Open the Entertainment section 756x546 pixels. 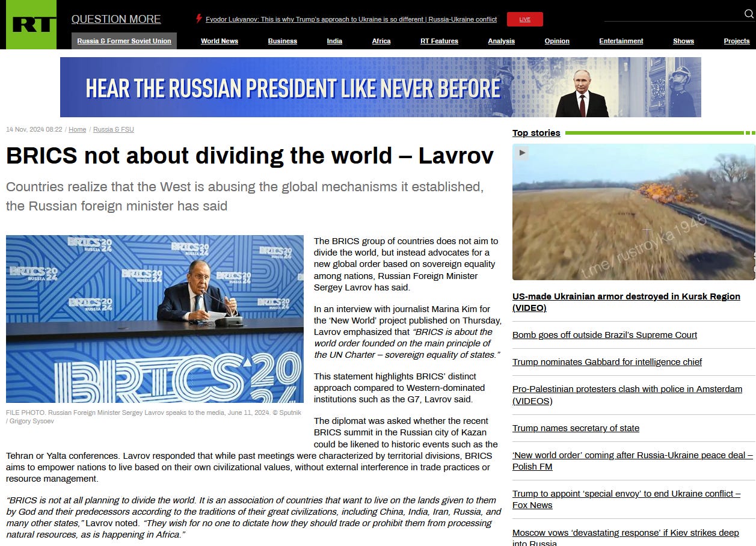621,41
